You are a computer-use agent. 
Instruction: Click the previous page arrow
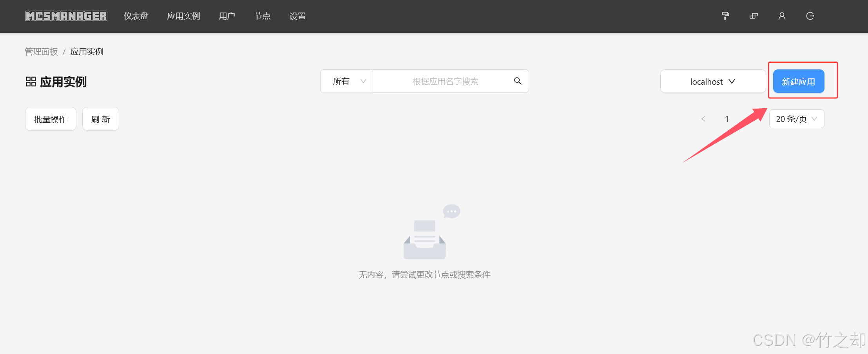pos(703,119)
